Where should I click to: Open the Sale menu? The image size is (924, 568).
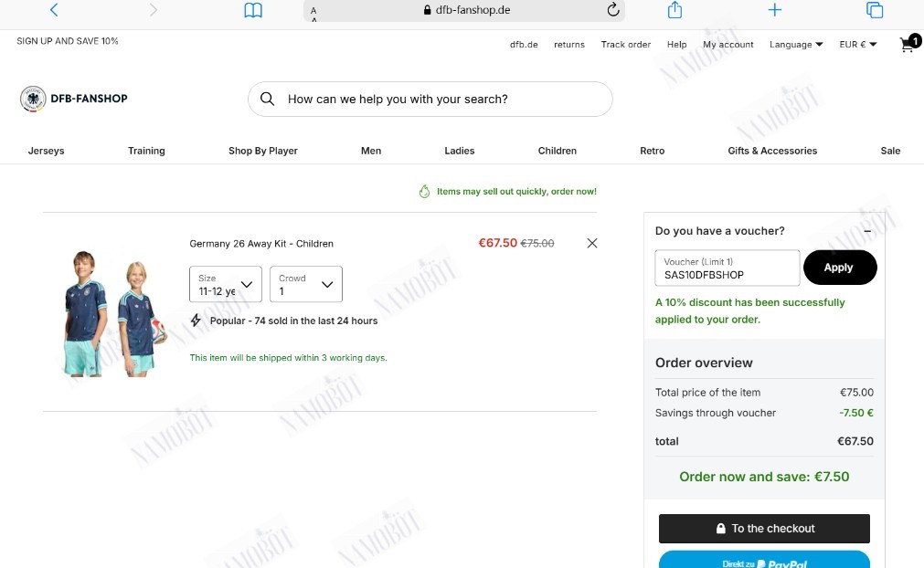pos(890,151)
